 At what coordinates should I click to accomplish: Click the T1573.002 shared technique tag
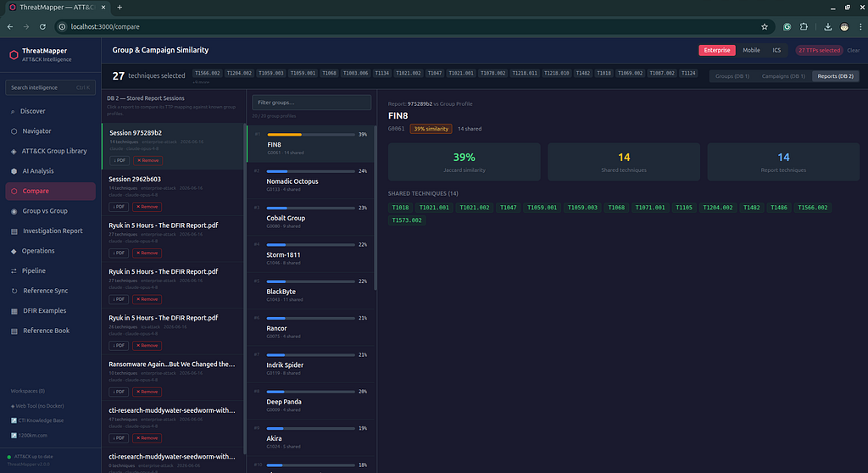pyautogui.click(x=407, y=220)
